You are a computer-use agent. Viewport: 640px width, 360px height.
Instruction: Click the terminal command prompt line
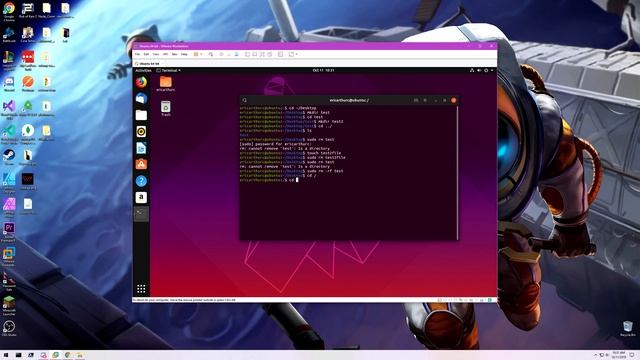(x=269, y=180)
